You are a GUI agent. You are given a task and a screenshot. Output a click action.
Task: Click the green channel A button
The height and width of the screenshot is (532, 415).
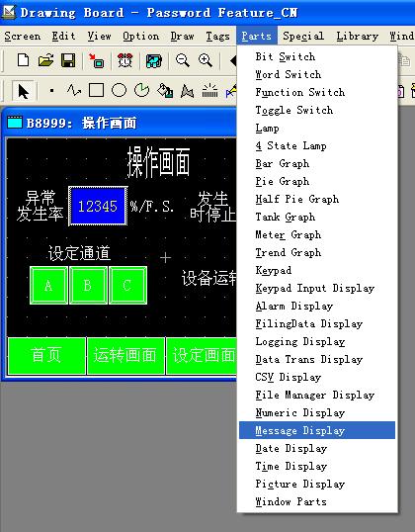click(48, 286)
